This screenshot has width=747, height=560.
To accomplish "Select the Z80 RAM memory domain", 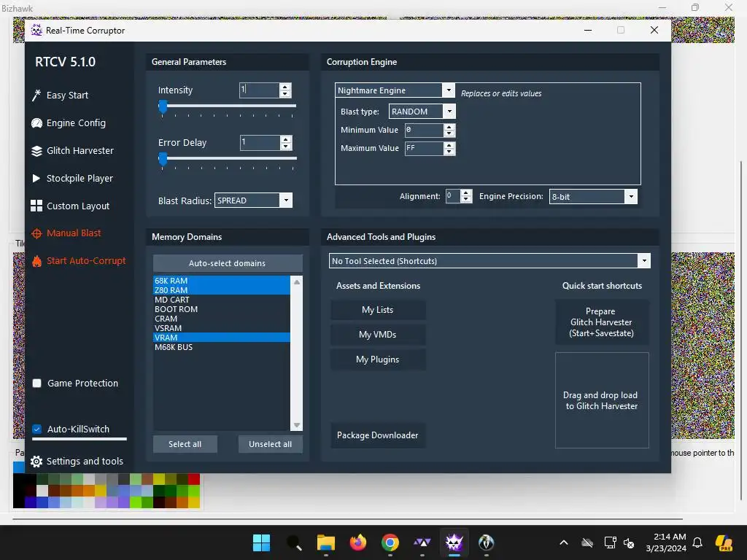I will [x=222, y=290].
